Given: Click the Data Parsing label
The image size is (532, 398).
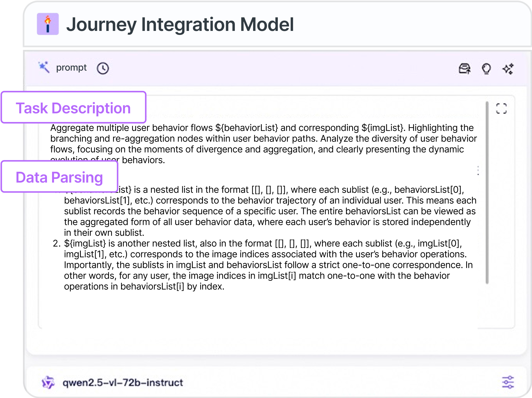Looking at the screenshot, I should [59, 177].
